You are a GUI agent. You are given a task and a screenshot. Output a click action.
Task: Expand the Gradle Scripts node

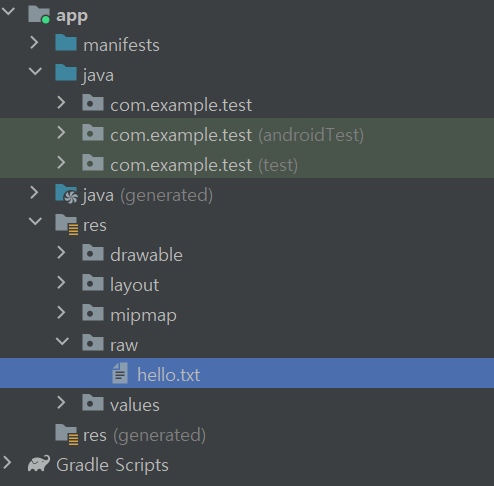tap(7, 463)
